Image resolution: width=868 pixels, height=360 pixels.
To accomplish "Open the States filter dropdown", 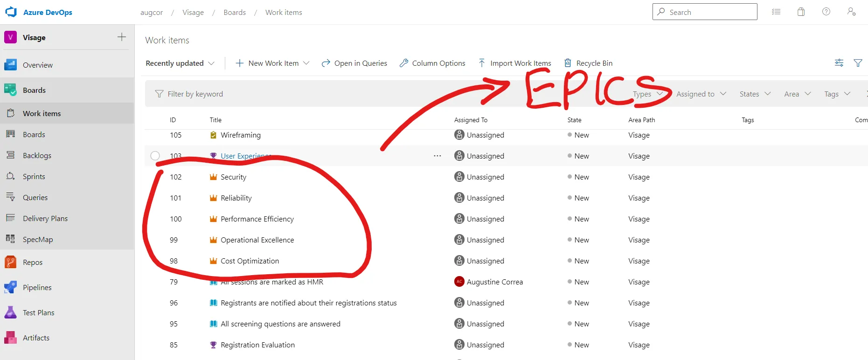I will click(755, 94).
